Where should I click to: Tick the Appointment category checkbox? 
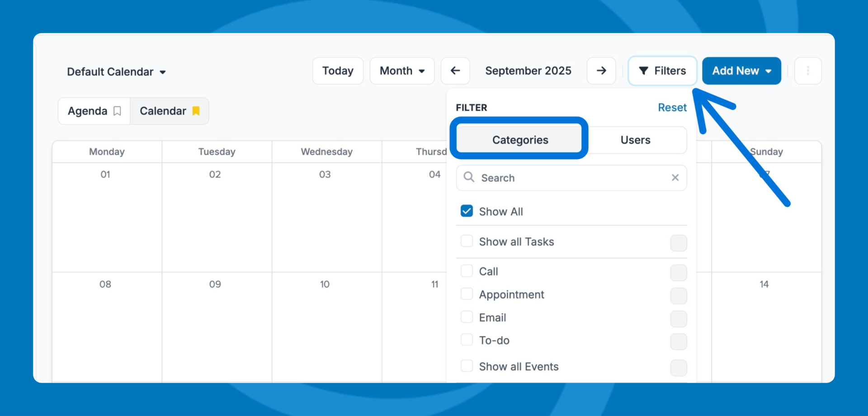tap(467, 294)
